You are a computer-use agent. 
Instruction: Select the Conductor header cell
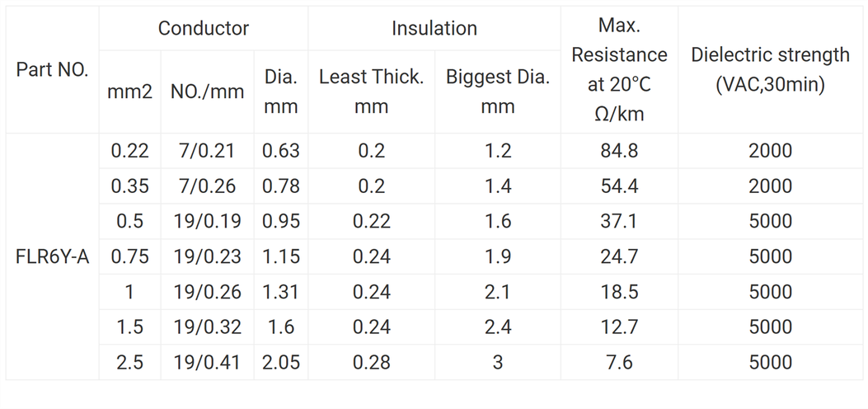[204, 28]
